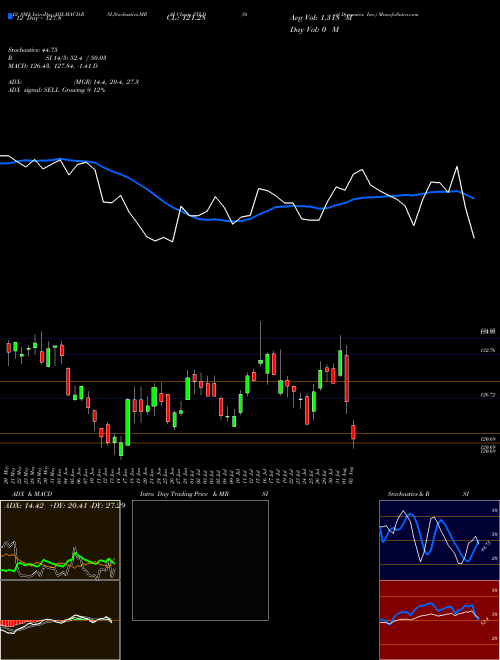Click the 'Intra Day Trading Price & MRSI' title

pos(204,494)
